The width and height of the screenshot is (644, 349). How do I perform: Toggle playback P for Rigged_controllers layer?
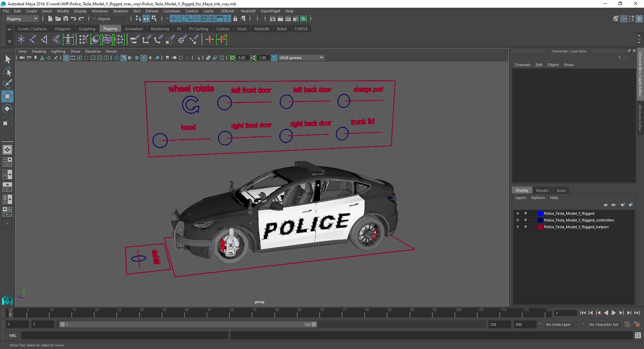526,220
